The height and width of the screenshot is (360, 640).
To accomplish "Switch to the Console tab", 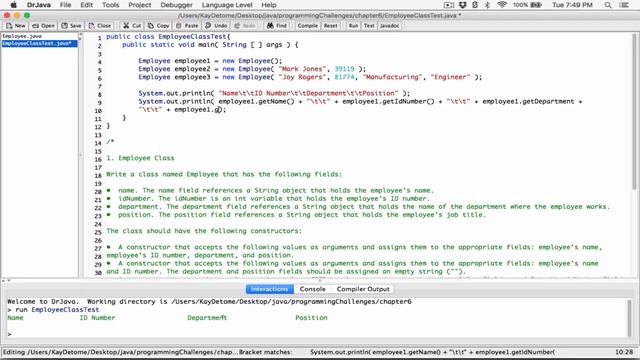I will click(x=312, y=289).
